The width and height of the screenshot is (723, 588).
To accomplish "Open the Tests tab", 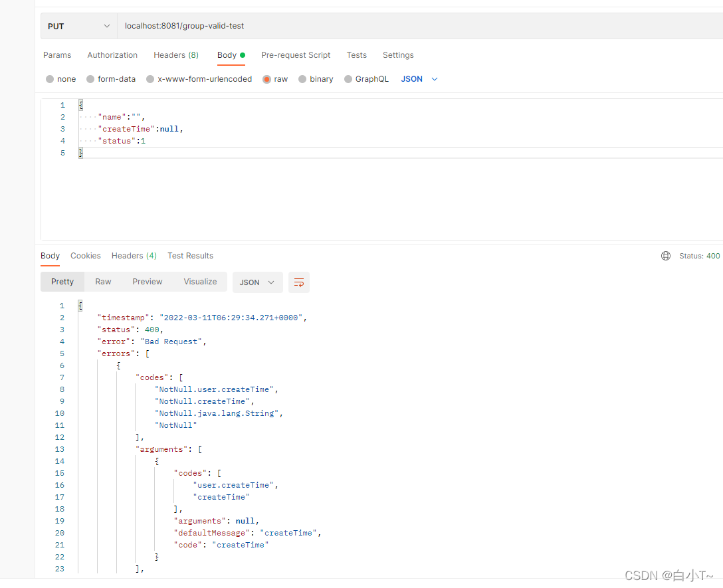I will [356, 55].
